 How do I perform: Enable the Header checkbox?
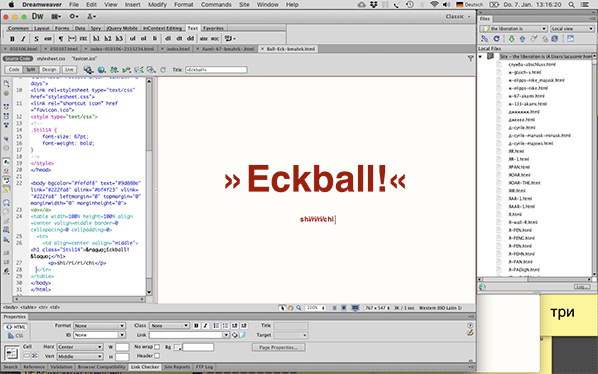click(157, 356)
